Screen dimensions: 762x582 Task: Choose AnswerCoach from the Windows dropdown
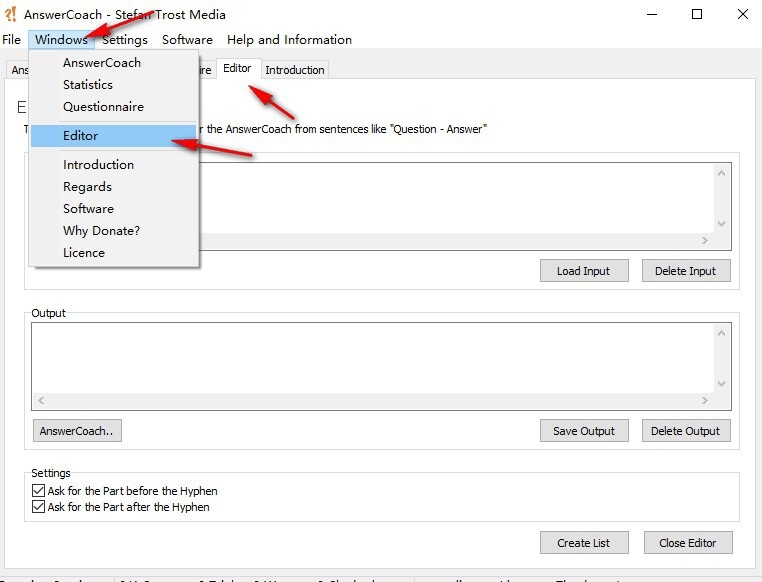click(x=114, y=63)
